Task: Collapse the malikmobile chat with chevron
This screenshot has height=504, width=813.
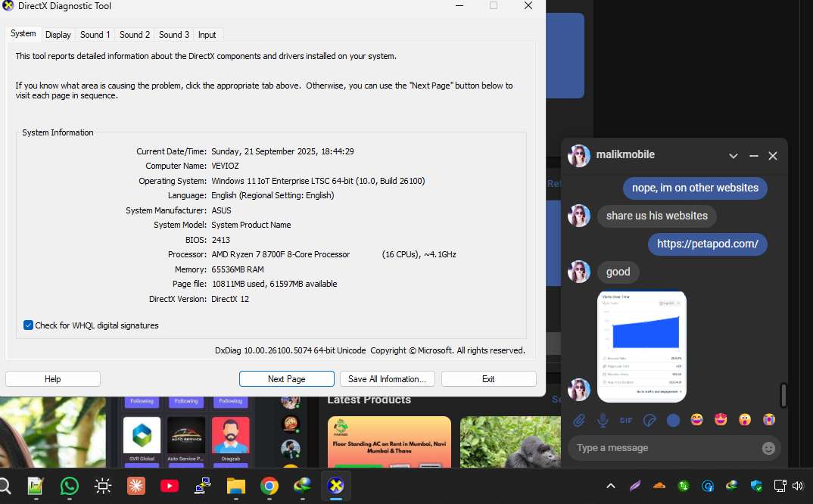Action: [x=733, y=156]
